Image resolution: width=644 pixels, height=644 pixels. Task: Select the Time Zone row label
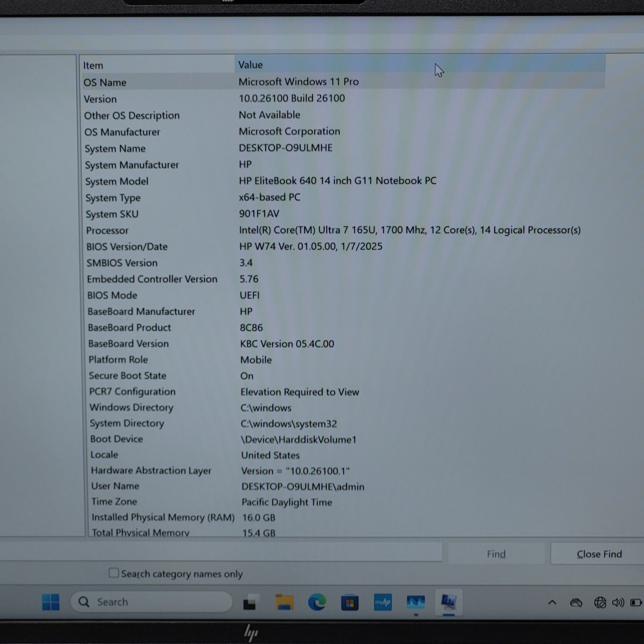click(x=114, y=501)
